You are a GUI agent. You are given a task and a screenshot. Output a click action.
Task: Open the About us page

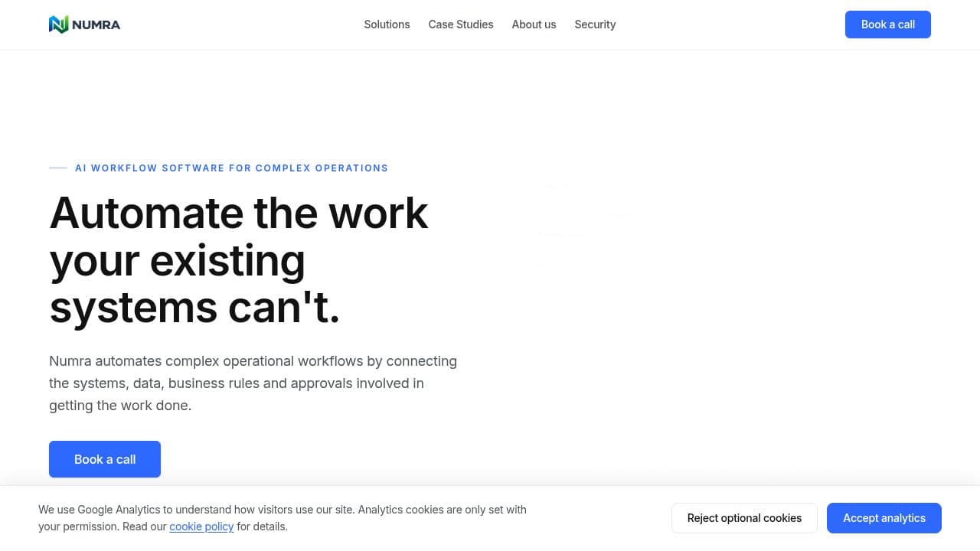(534, 24)
